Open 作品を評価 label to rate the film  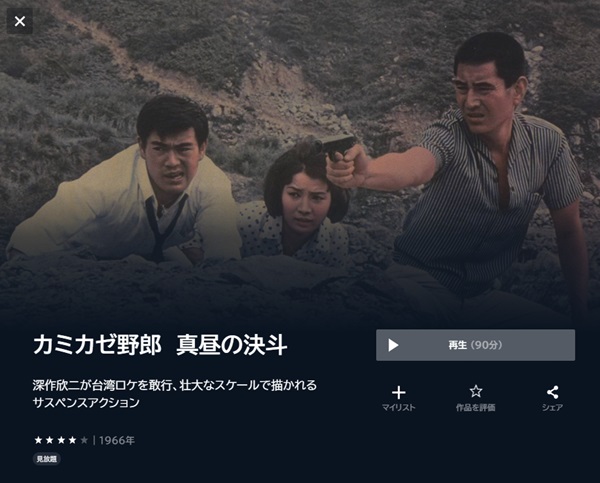click(x=476, y=407)
